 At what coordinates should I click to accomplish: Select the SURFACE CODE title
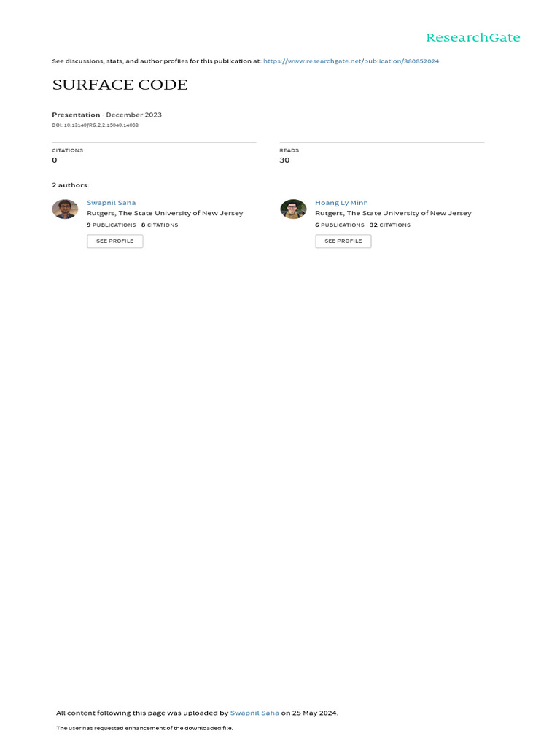(x=120, y=85)
